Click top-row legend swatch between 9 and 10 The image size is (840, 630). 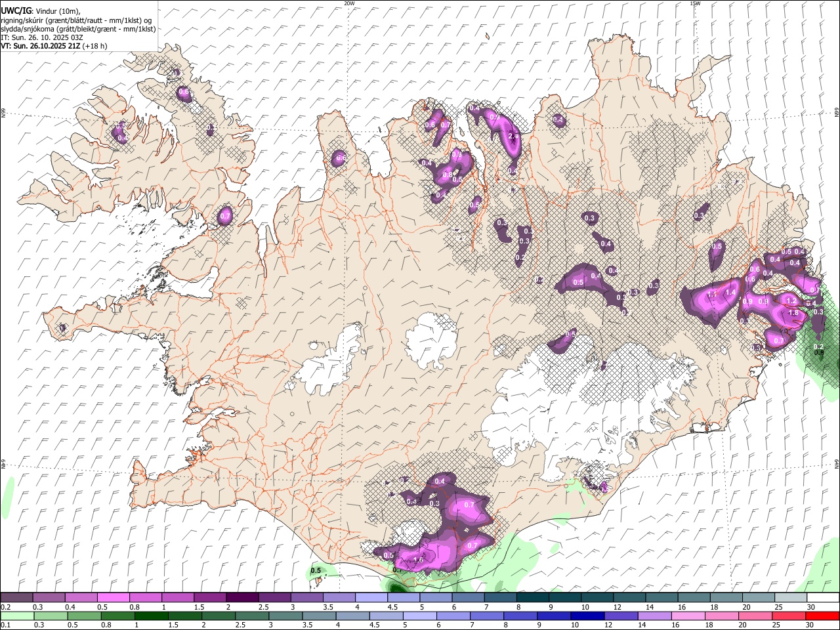tap(564, 598)
